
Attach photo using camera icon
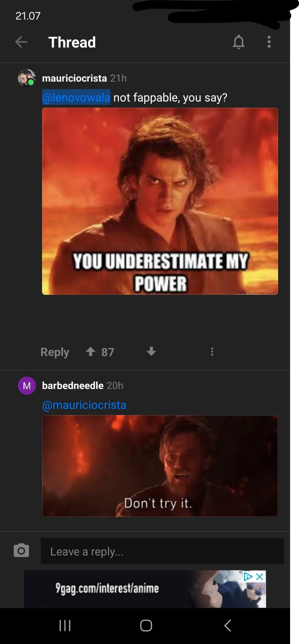[21, 550]
